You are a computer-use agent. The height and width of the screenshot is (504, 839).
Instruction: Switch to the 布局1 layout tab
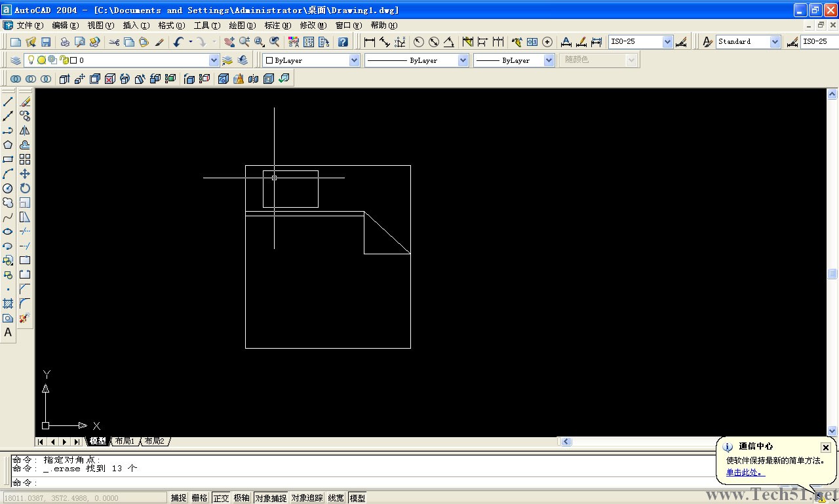[125, 441]
